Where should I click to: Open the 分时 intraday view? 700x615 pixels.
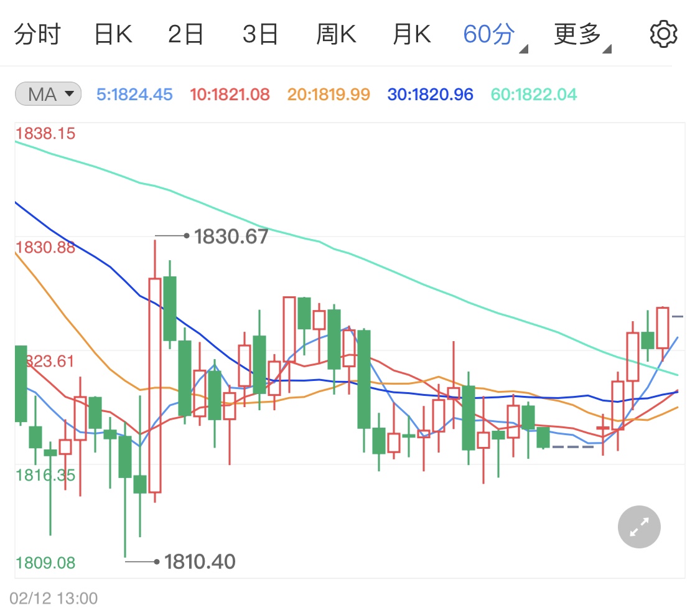37,34
